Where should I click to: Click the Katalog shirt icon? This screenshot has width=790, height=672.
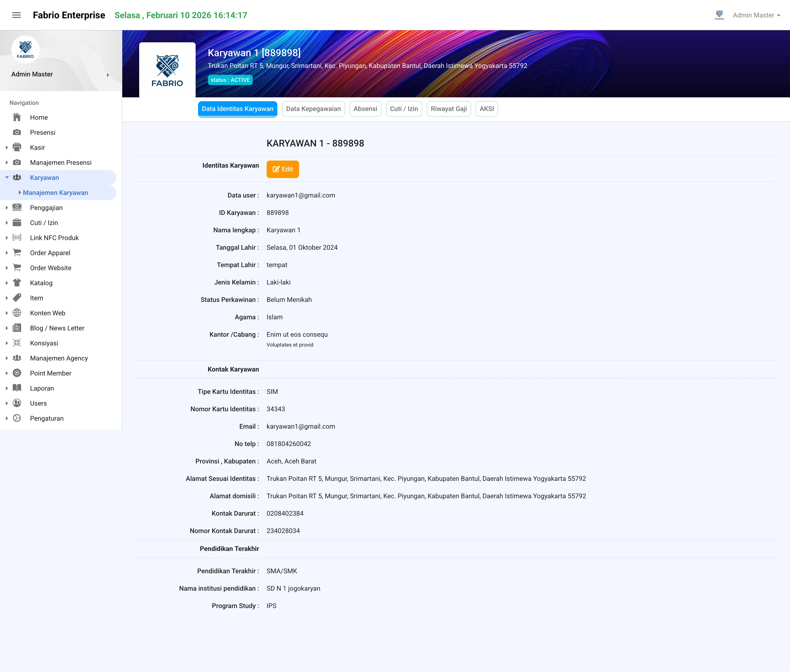[17, 283]
